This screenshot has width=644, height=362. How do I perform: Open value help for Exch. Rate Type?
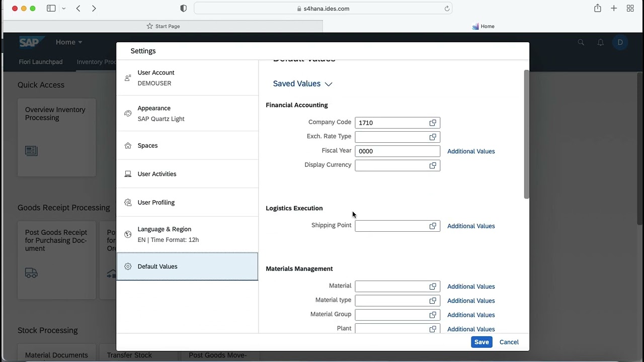coord(433,137)
